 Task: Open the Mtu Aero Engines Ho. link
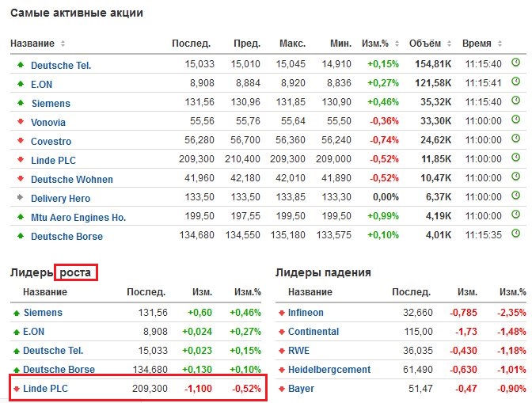point(78,218)
